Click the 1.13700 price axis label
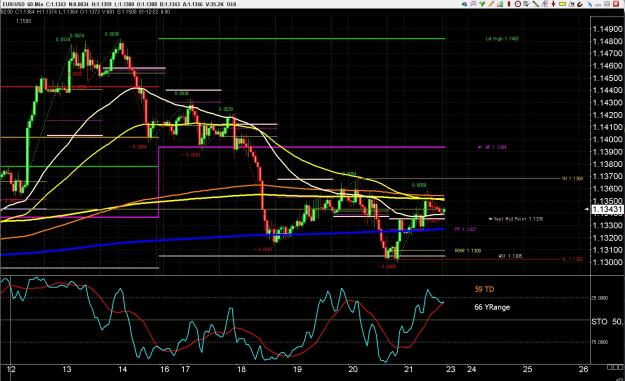The width and height of the screenshot is (625, 381). coord(607,176)
